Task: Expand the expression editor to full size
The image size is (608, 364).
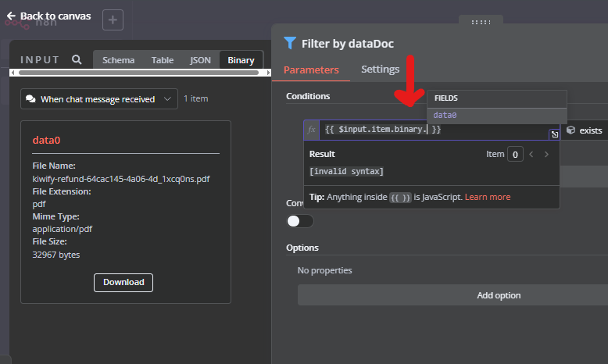Action: coord(554,134)
